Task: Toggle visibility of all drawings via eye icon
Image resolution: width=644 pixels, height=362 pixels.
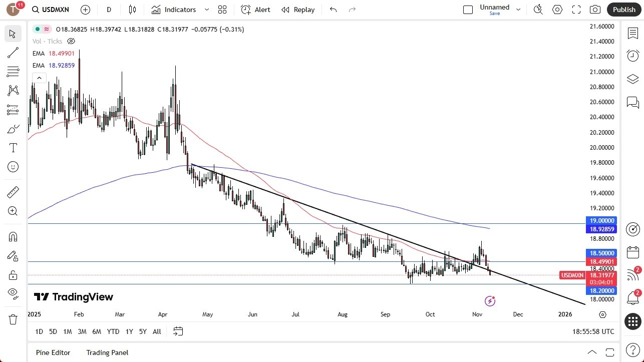Action: pyautogui.click(x=13, y=294)
